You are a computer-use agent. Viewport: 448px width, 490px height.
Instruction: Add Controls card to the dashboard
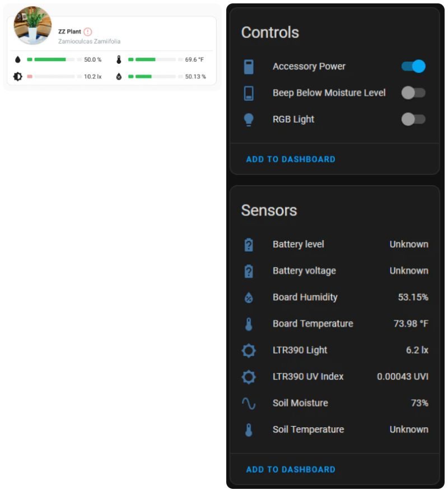(291, 160)
